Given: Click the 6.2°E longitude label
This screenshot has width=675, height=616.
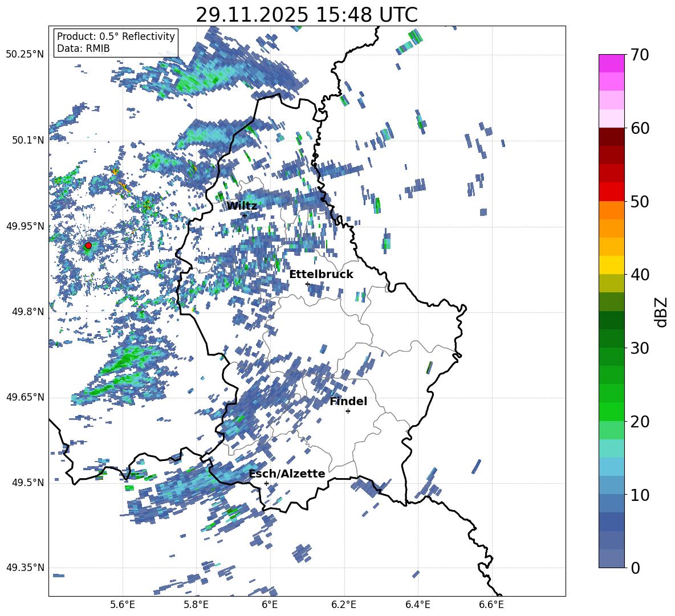Looking at the screenshot, I should 344,605.
